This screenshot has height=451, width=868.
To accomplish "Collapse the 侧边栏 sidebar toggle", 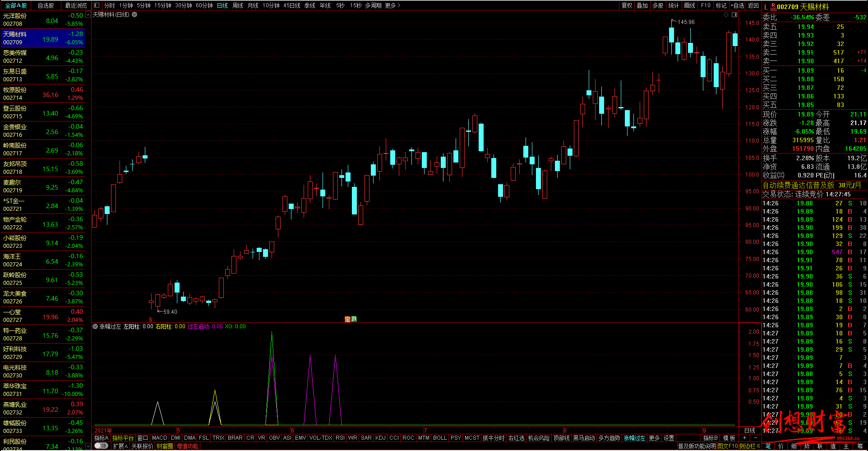I will tap(749, 446).
